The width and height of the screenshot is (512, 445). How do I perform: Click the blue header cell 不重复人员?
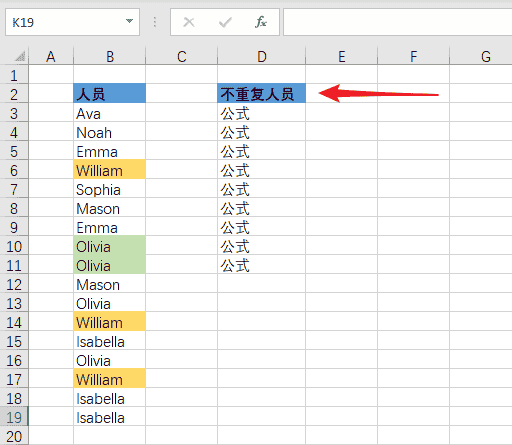click(x=261, y=93)
